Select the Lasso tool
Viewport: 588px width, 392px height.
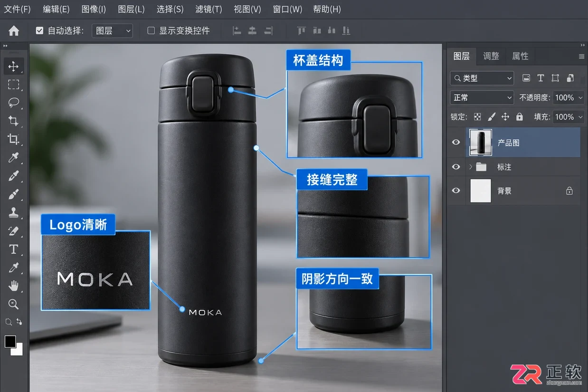point(13,103)
